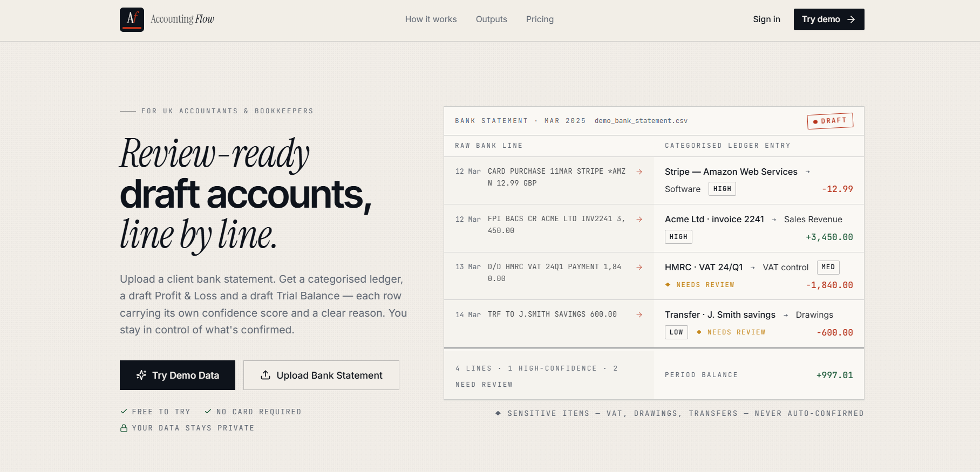This screenshot has width=980, height=472.
Task: Click the -12.99 amount
Action: click(838, 189)
